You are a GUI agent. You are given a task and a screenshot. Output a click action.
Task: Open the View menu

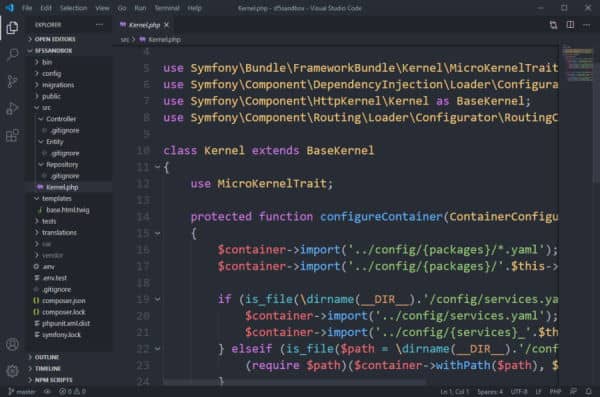[x=102, y=8]
